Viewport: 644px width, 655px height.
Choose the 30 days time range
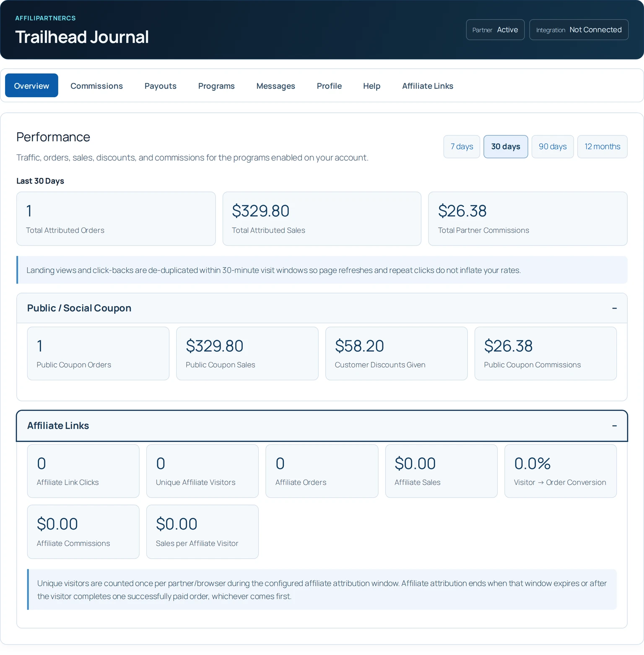coord(506,146)
